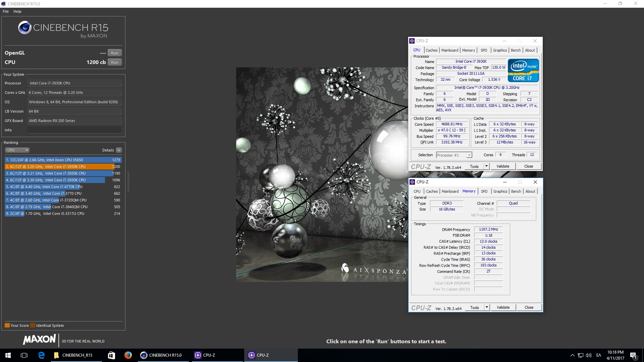This screenshot has width=644, height=362.
Task: Open Graphics tab in lower CPU-Z window
Action: click(500, 191)
